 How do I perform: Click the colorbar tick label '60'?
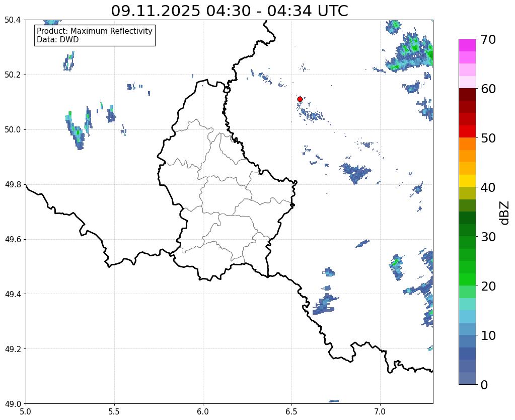pyautogui.click(x=488, y=89)
